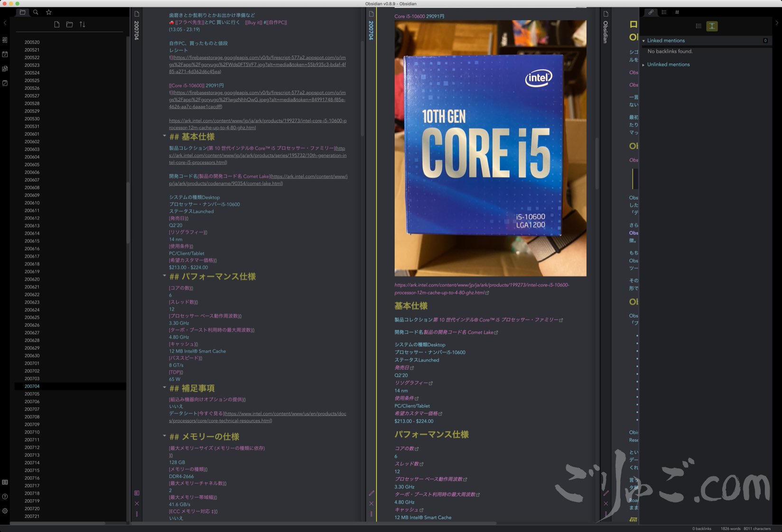Collapse the Linked mentions section

tap(644, 41)
